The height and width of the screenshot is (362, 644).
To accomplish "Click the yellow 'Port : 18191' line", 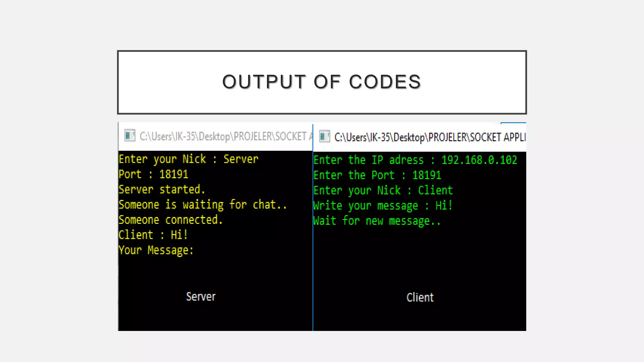I will click(153, 174).
